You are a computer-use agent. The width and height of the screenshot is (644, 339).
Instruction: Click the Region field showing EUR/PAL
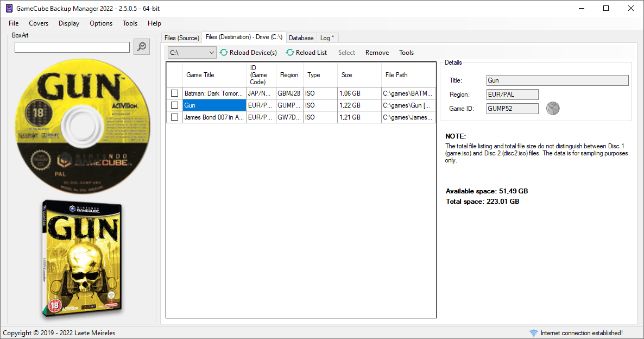point(512,95)
